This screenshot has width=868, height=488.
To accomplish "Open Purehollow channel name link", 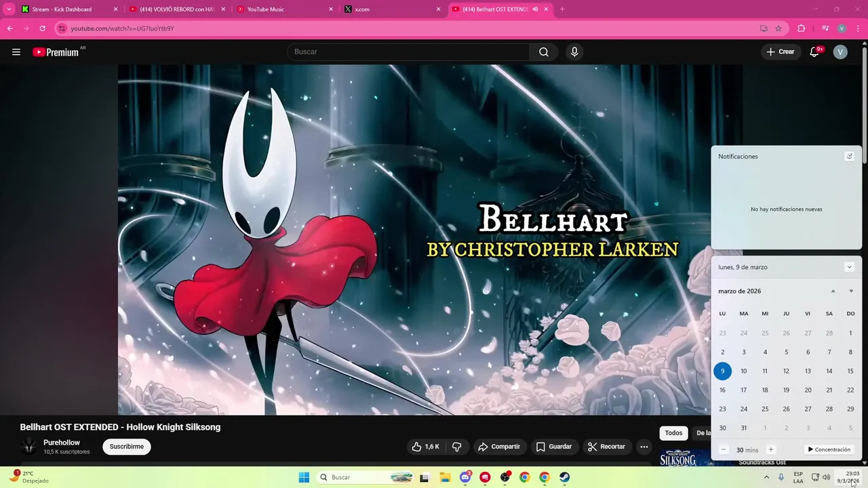I will click(x=62, y=443).
